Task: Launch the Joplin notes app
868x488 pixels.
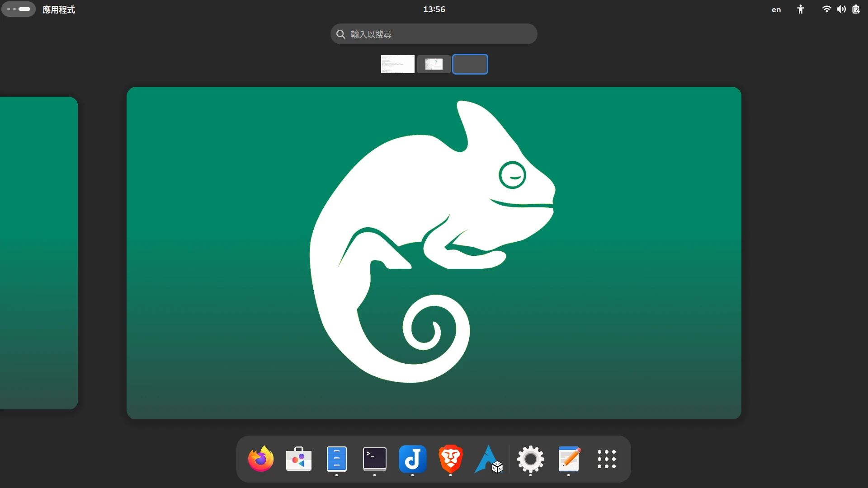Action: point(412,459)
